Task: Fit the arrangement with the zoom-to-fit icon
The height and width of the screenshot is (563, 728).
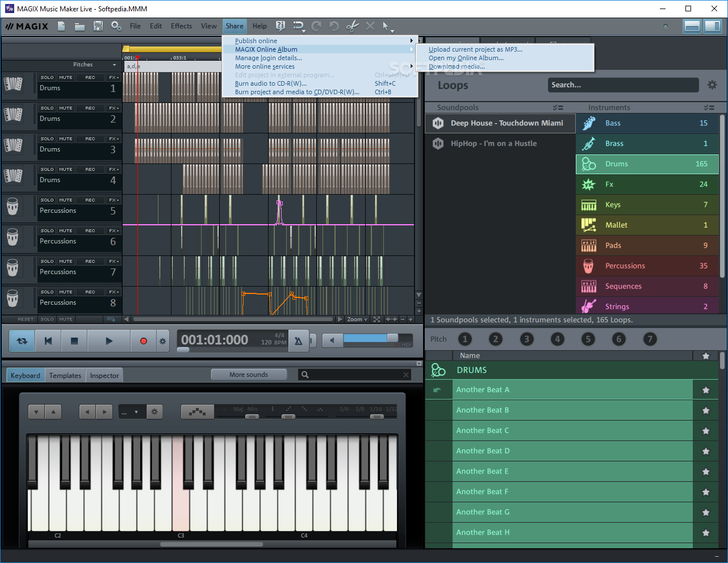Action: point(377,320)
